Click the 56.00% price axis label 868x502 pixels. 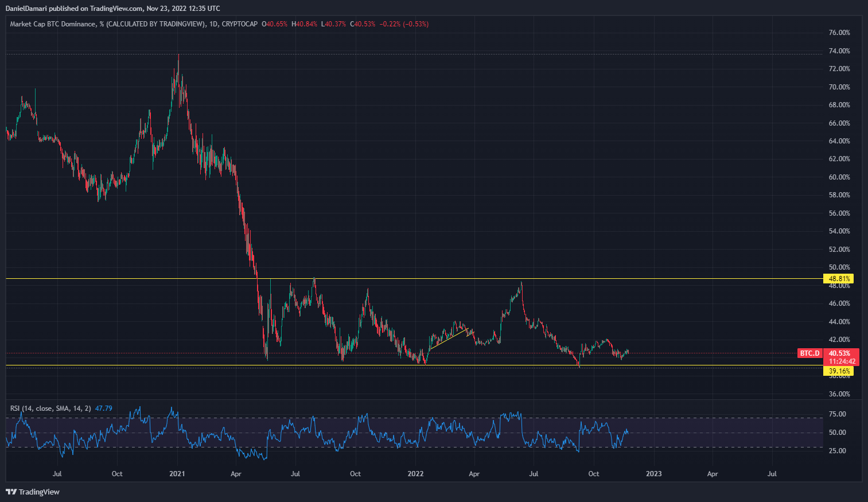click(839, 213)
